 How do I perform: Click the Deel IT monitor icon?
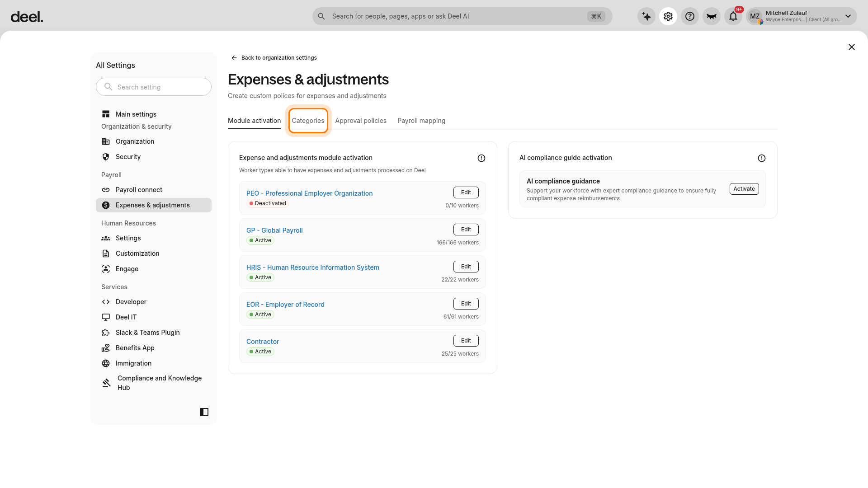[106, 317]
